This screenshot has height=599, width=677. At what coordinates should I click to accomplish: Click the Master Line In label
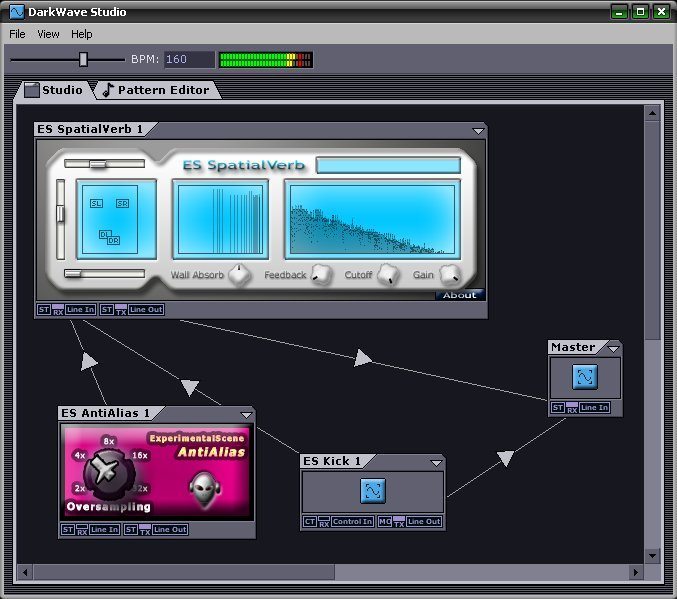(595, 408)
